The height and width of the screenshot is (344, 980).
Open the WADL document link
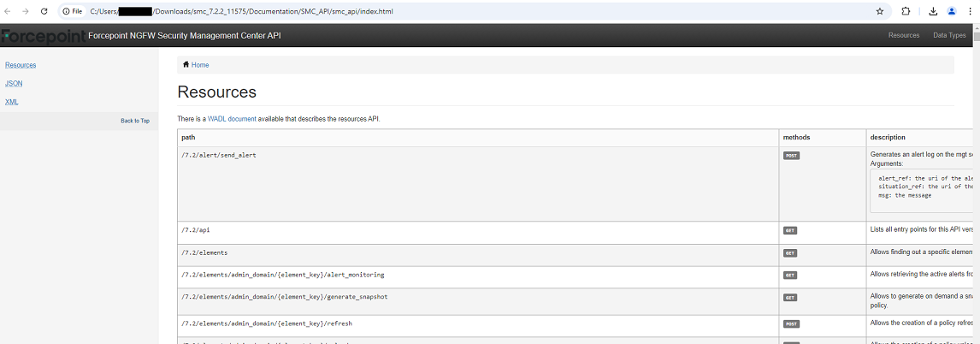(x=232, y=118)
